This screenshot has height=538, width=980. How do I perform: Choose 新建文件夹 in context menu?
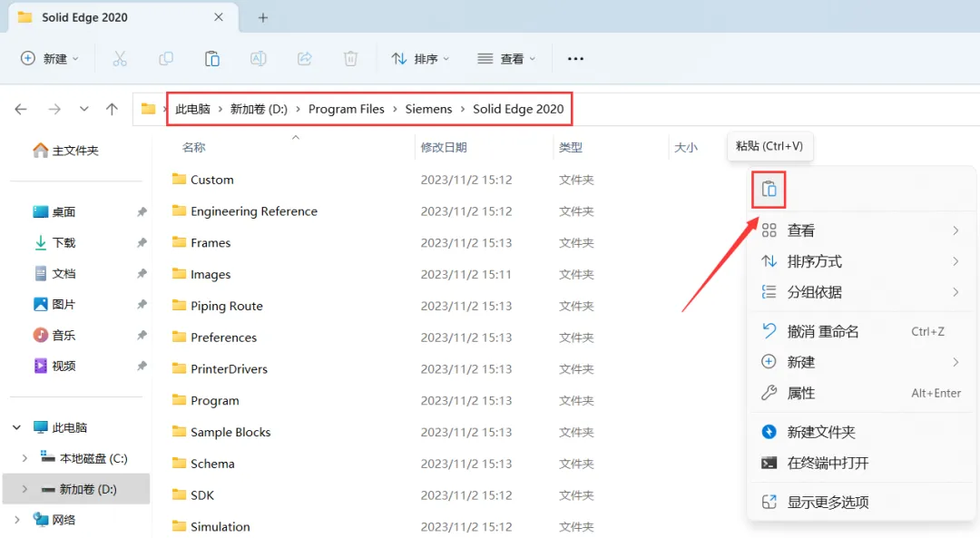click(860, 432)
